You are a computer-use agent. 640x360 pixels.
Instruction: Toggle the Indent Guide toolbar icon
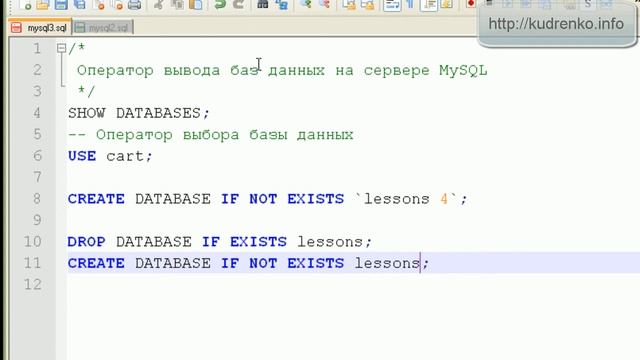click(x=429, y=5)
